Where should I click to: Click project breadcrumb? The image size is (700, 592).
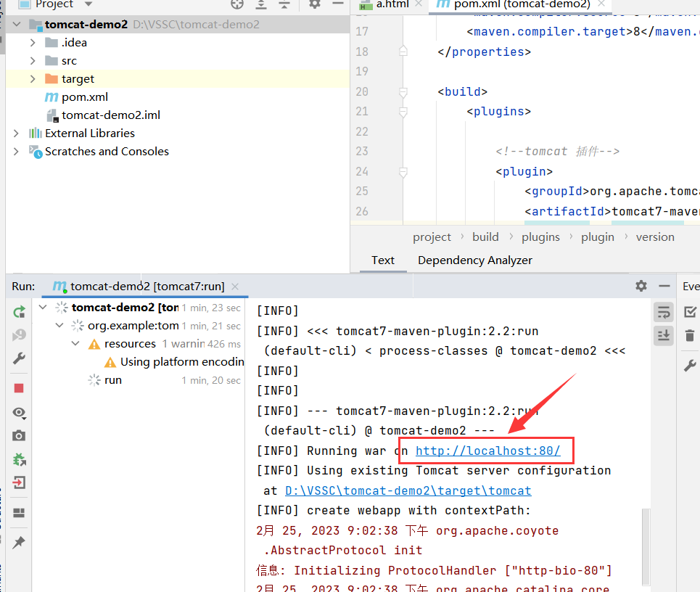[x=432, y=237]
